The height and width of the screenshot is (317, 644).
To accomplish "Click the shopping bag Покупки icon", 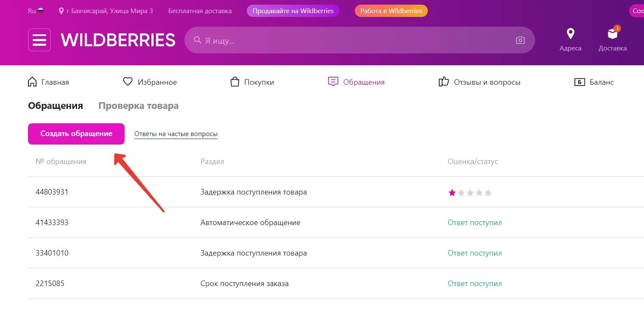I will point(235,82).
